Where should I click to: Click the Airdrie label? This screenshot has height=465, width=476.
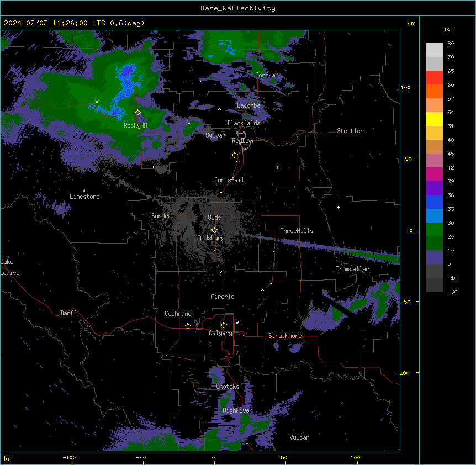click(x=223, y=297)
